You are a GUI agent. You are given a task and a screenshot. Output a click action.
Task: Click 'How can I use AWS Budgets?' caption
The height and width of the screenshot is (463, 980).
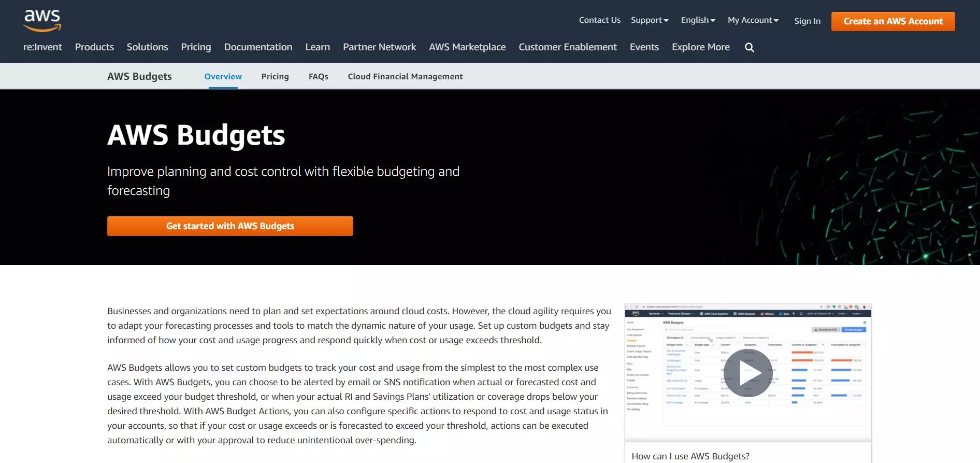(690, 456)
